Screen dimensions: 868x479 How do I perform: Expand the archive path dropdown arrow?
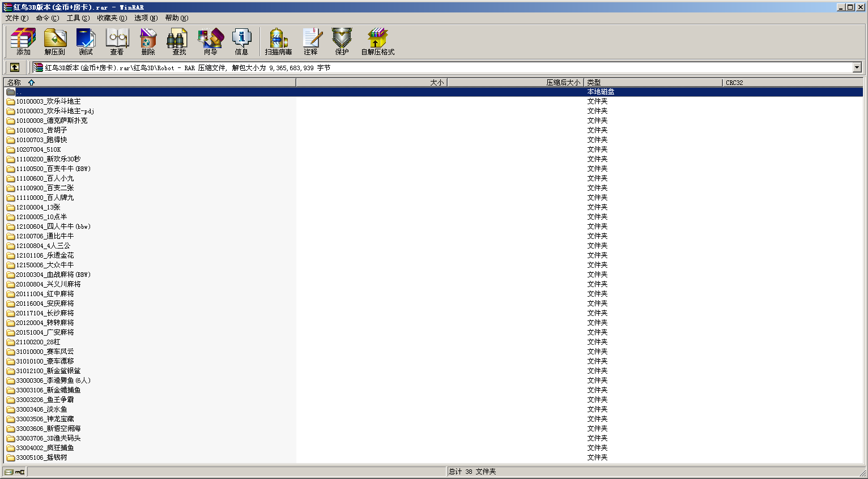tap(857, 67)
